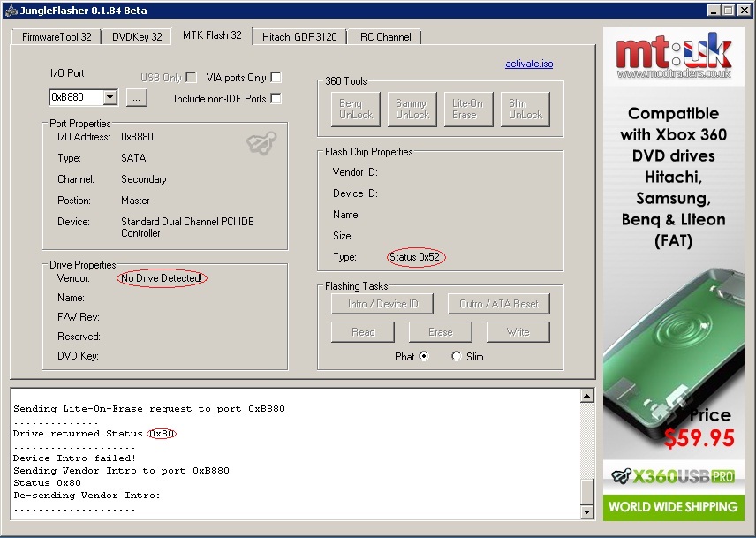Click 'Standard Dual Channel PCI IDE Controller' device value
The height and width of the screenshot is (538, 756).
pyautogui.click(x=187, y=227)
